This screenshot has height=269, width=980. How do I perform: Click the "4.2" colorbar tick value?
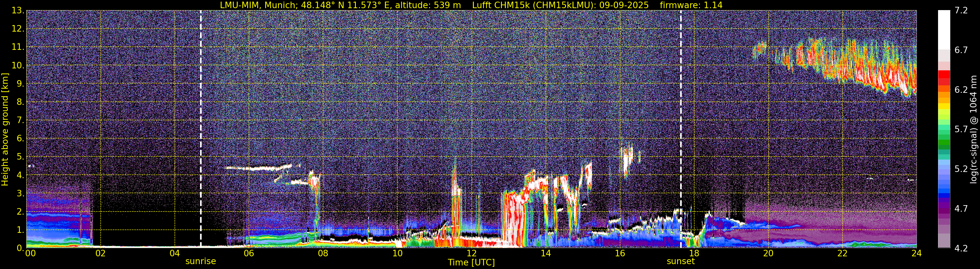pos(961,248)
